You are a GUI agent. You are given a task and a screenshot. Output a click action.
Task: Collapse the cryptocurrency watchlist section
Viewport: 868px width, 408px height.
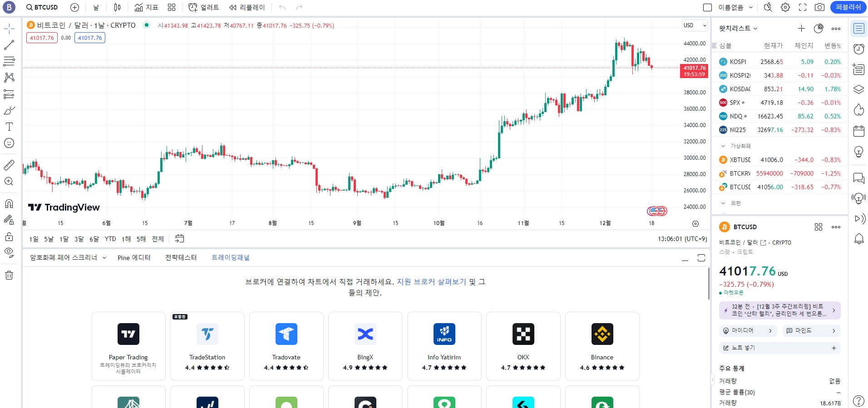[723, 146]
